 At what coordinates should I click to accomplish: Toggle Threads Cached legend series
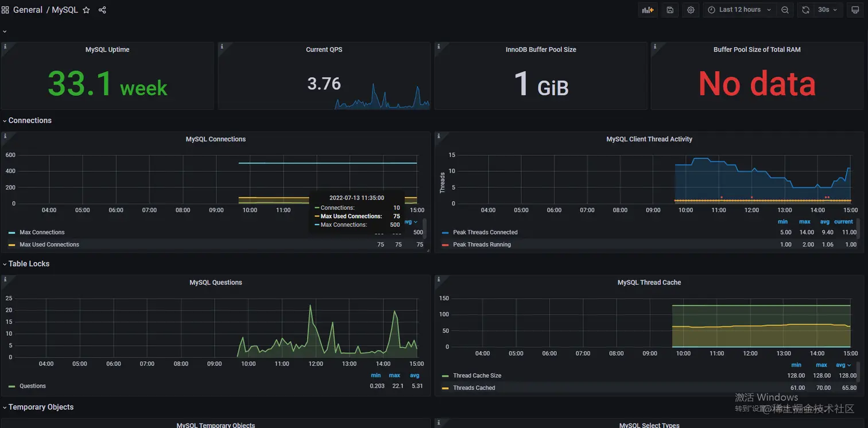(x=474, y=388)
